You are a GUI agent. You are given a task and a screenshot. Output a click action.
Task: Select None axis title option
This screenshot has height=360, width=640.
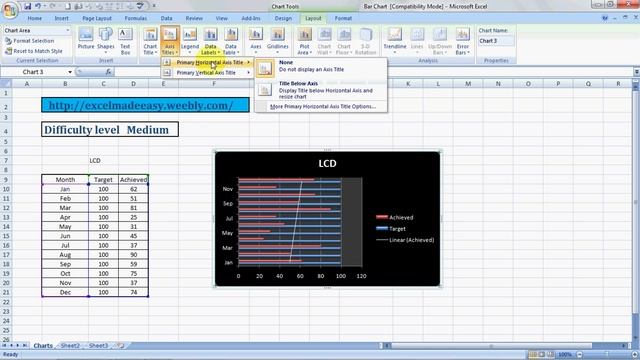pyautogui.click(x=321, y=68)
